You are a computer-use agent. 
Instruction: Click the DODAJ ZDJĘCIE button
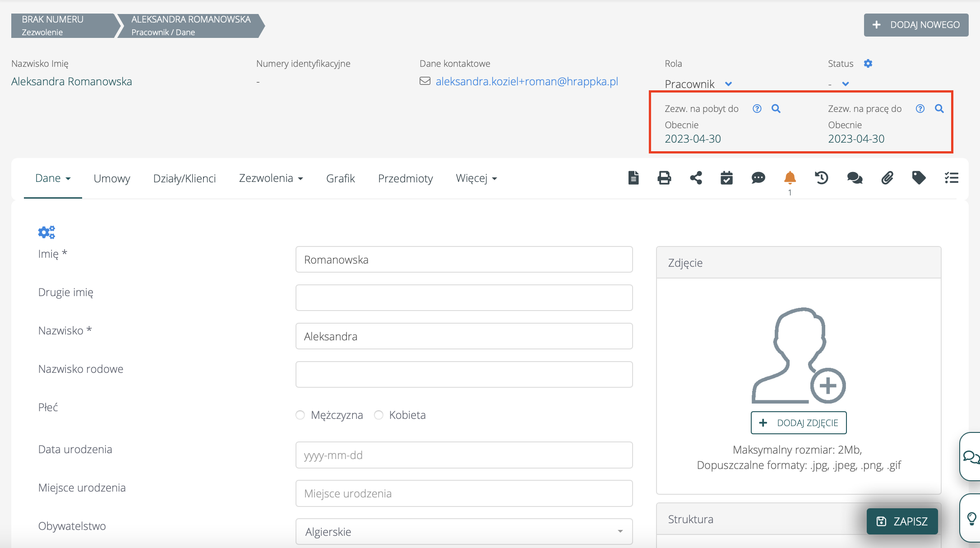click(x=799, y=423)
